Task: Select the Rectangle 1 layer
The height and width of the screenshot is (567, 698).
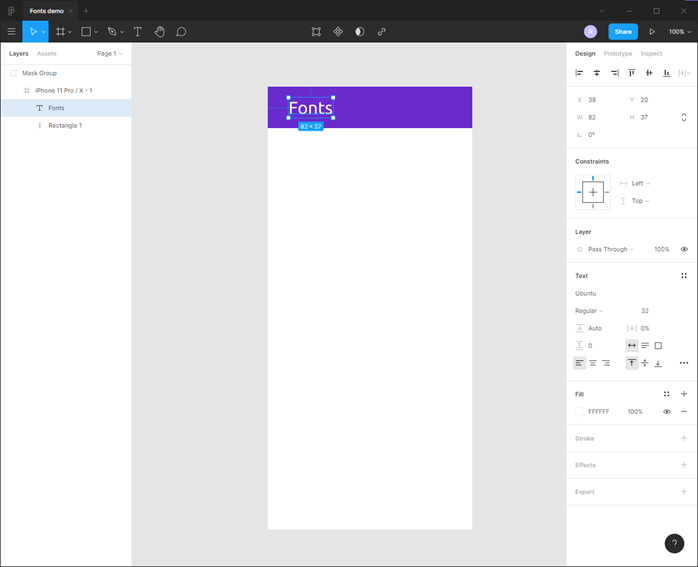Action: pyautogui.click(x=65, y=125)
